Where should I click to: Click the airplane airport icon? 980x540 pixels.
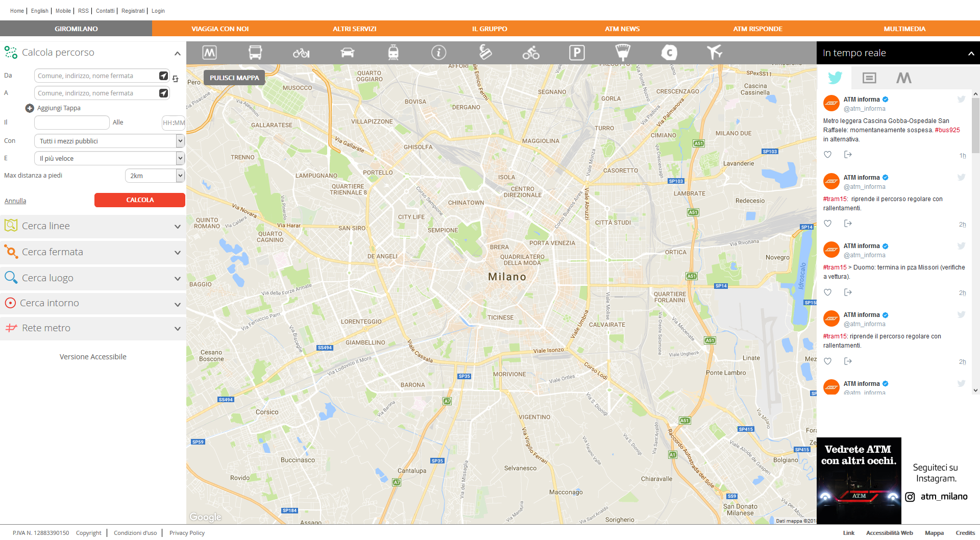pyautogui.click(x=715, y=52)
